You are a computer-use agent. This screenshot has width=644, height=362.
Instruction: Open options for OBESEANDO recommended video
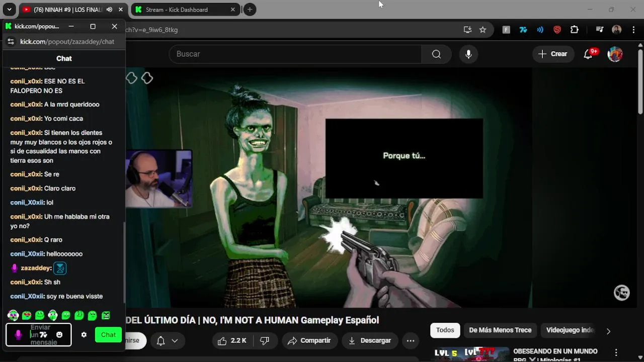click(x=616, y=352)
